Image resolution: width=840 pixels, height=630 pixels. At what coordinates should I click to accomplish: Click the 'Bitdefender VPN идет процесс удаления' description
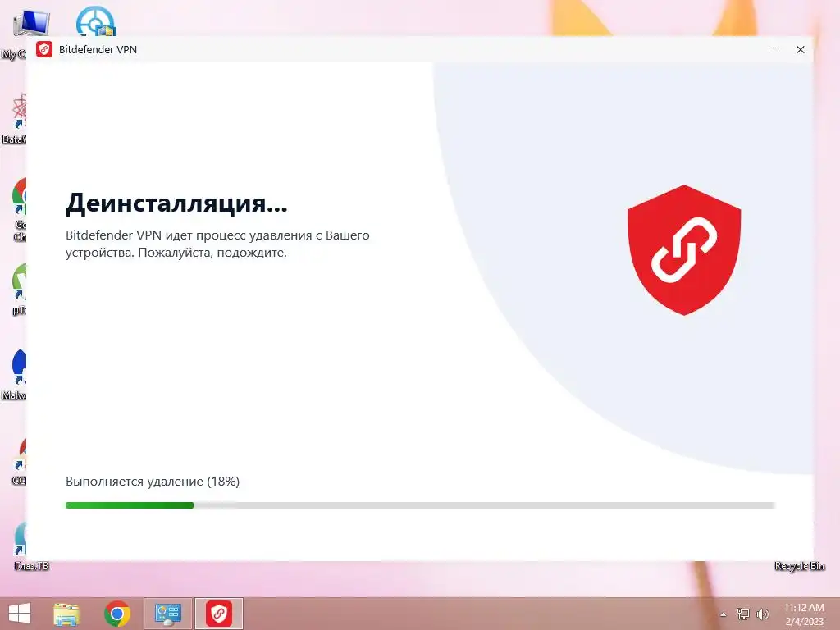[x=217, y=244]
